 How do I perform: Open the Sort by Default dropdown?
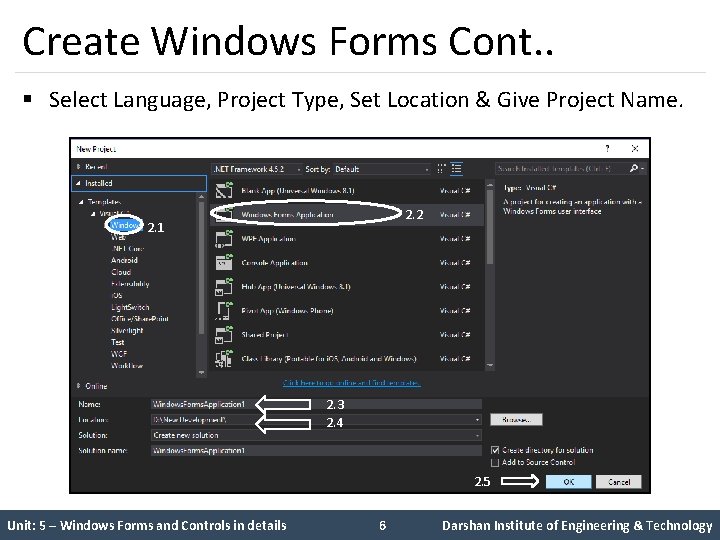pyautogui.click(x=382, y=169)
